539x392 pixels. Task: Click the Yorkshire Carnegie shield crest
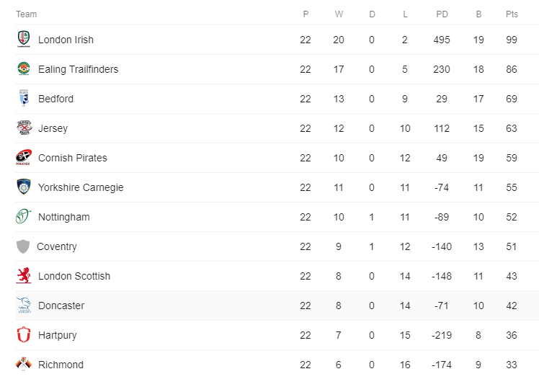tap(24, 187)
